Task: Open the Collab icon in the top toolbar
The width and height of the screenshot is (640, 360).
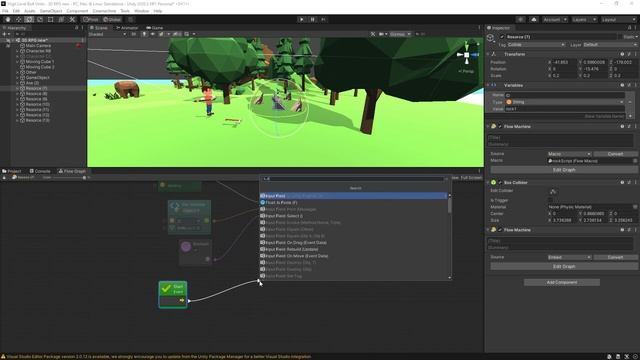Action: pos(520,20)
